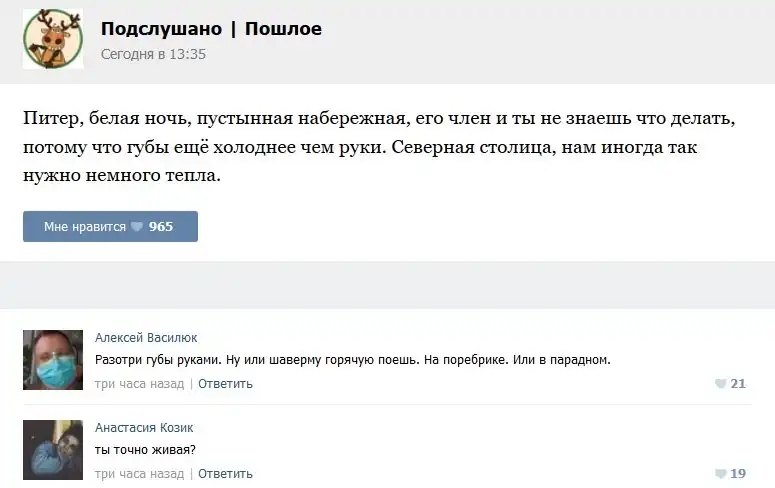
Task: Like Алексей's comment with the heart icon
Action: 720,384
